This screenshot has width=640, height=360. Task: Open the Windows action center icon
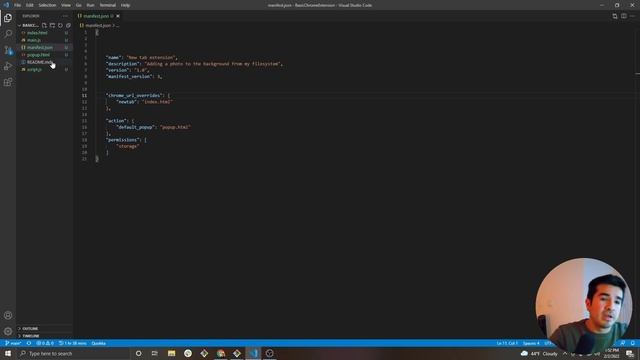(x=630, y=353)
